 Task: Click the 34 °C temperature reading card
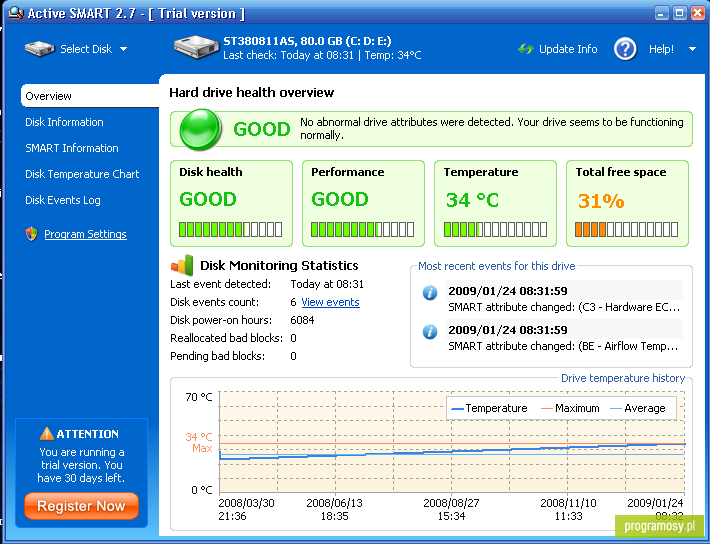[495, 203]
